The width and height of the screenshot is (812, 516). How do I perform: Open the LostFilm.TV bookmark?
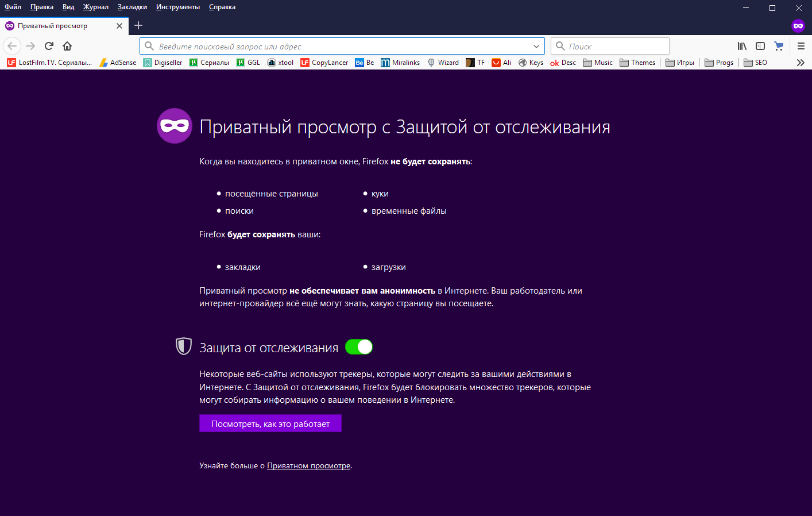[x=49, y=63]
